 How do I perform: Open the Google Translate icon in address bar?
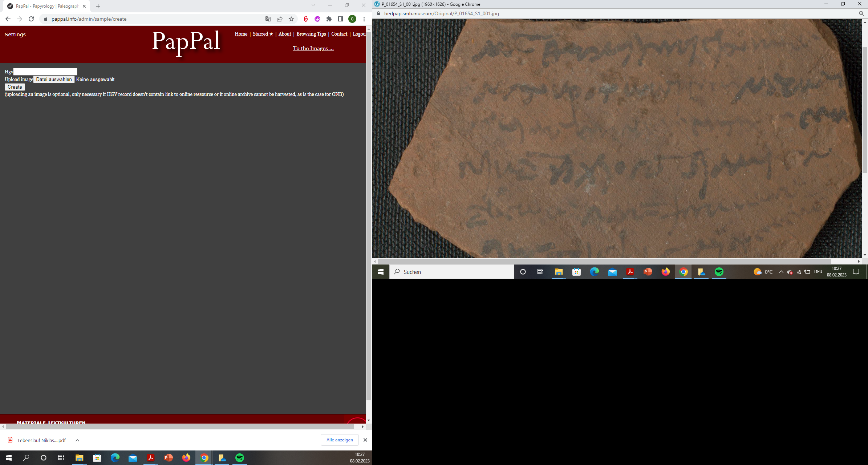point(268,19)
